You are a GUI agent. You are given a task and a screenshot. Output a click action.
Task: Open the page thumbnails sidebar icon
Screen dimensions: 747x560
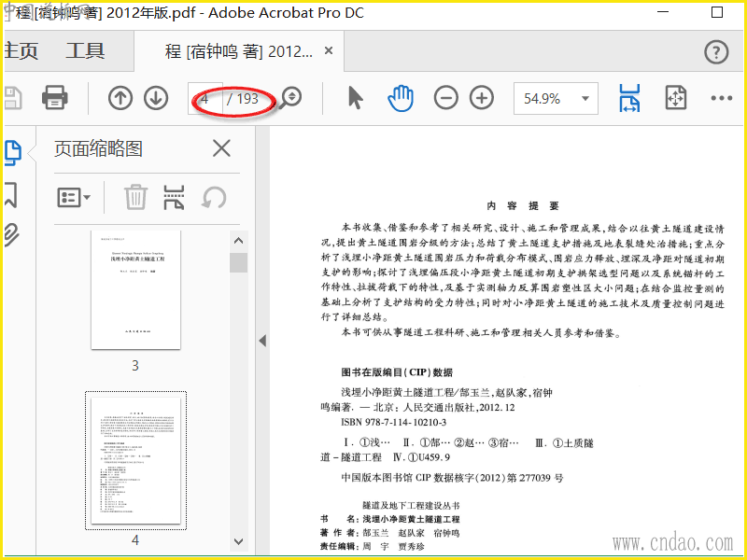pyautogui.click(x=13, y=153)
